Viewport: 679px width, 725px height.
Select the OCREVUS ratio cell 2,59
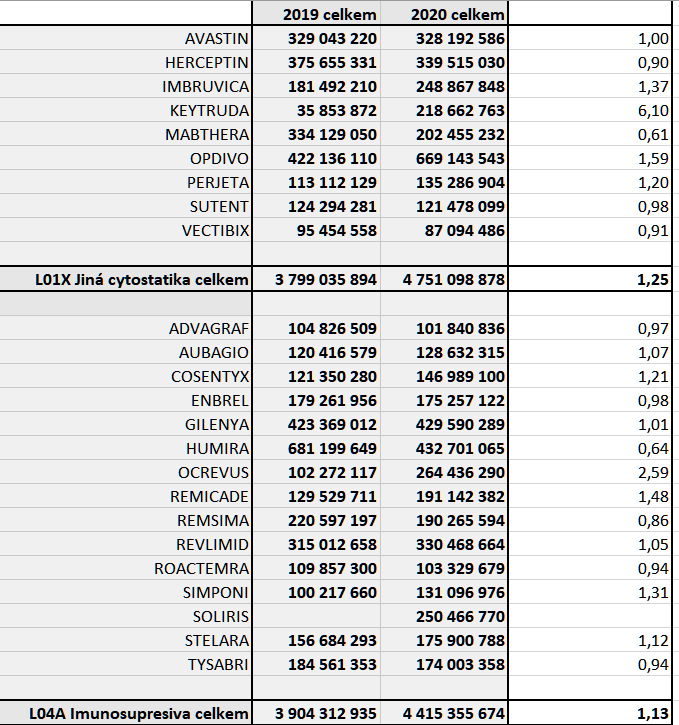click(x=590, y=473)
